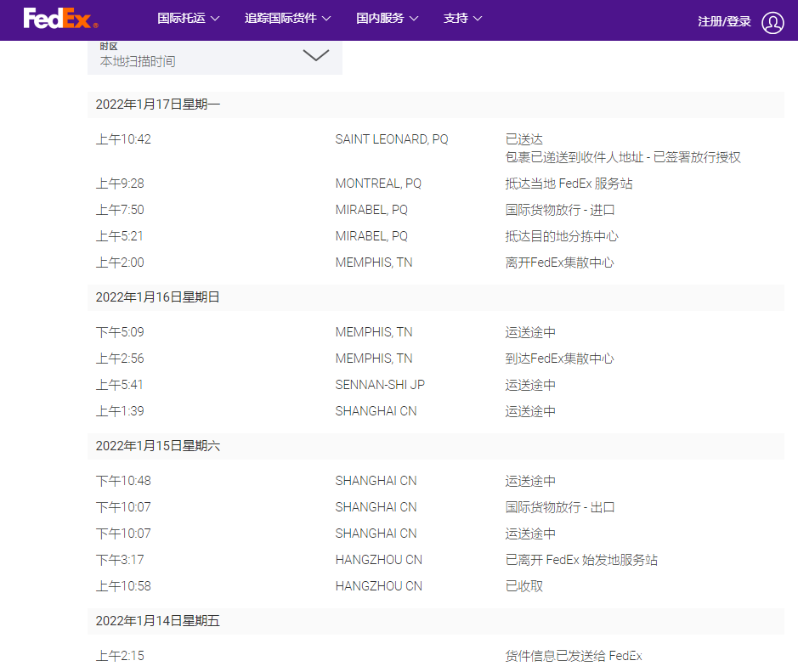Screen dimensions: 798x672
Task: Click 国际货物放行 - 进口 status
Action: [x=560, y=210]
